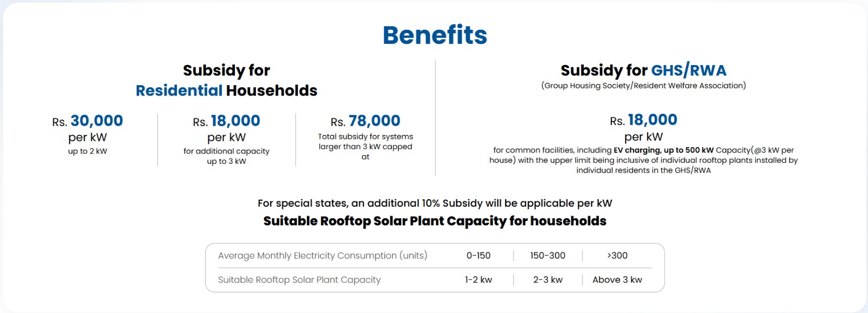
Task: Click the Average Monthly Electricity Consumption row label
Action: point(323,255)
